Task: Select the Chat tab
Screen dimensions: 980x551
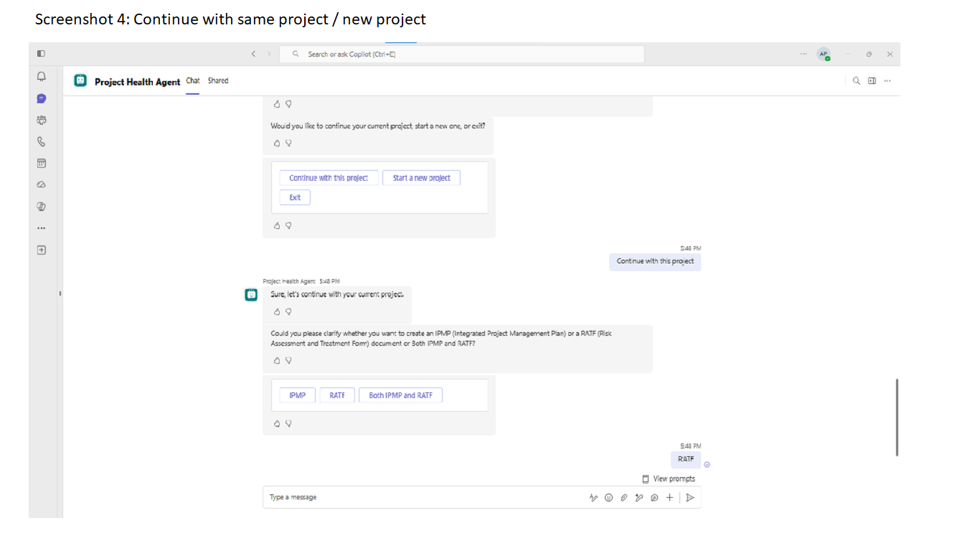Action: (x=193, y=81)
